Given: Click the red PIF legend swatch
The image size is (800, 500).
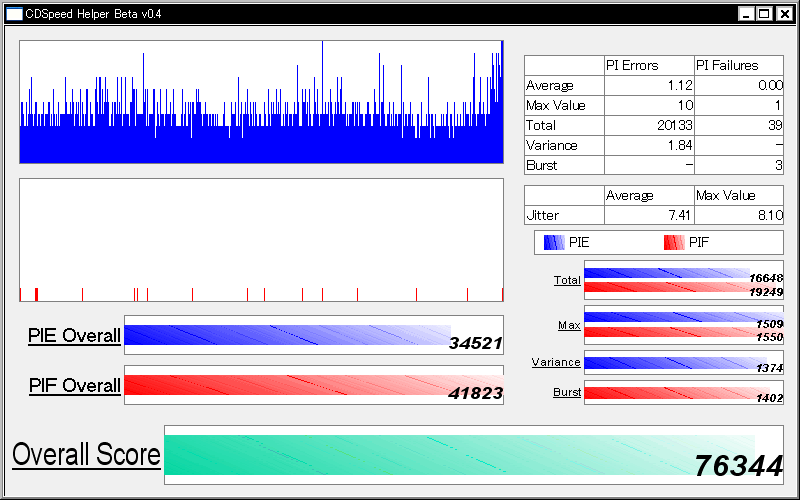Looking at the screenshot, I should point(675,242).
